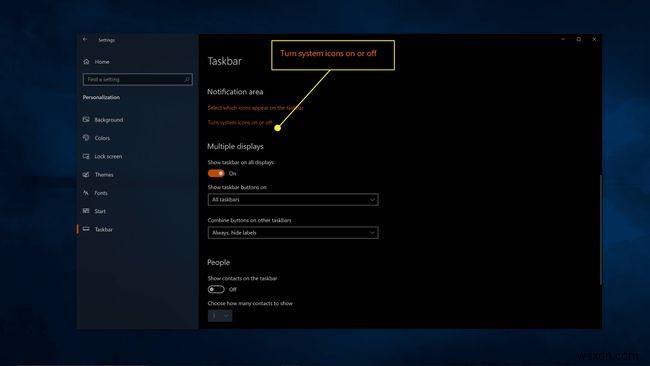
Task: Minimize the Settings window
Action: (x=563, y=39)
